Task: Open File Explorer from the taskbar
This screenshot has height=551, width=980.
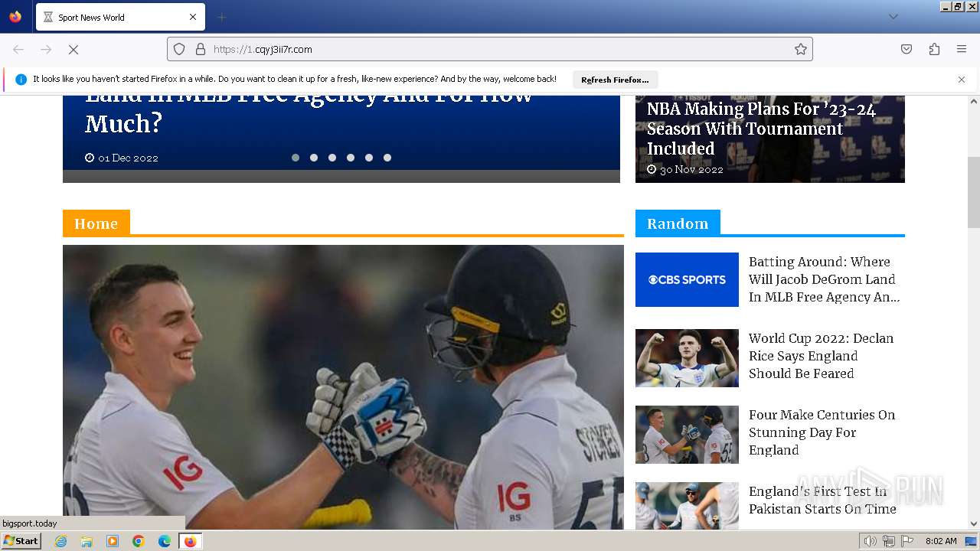Action: point(87,541)
